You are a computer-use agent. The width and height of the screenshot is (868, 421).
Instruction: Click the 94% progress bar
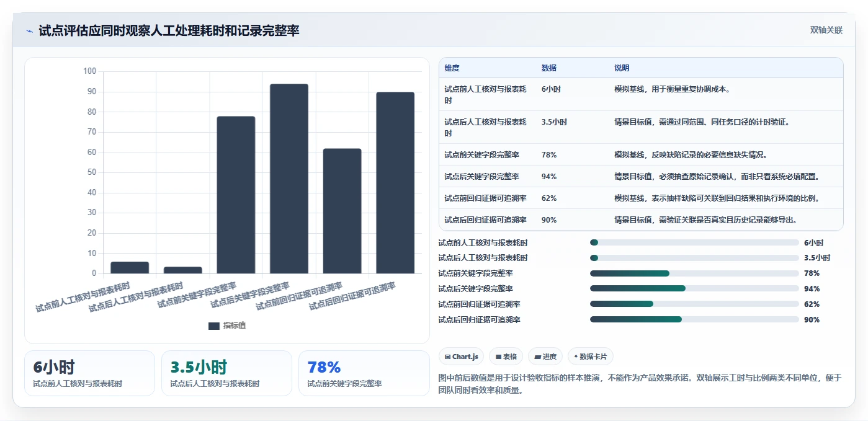(694, 288)
